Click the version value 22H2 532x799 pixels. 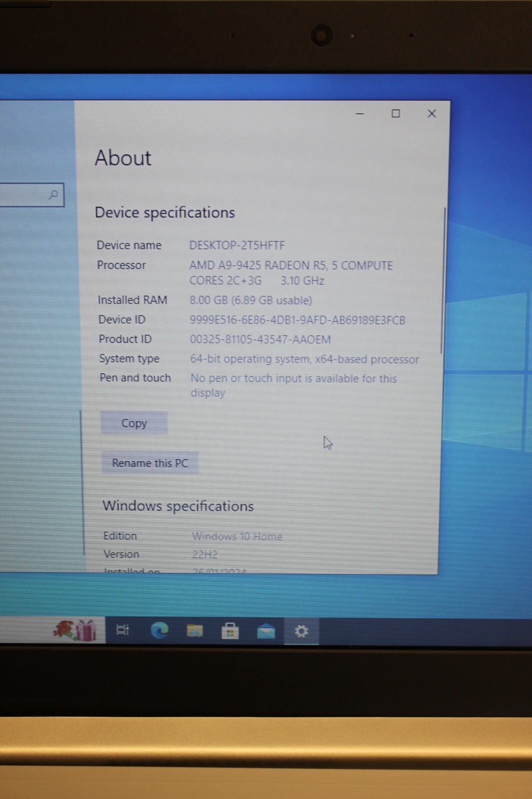[205, 555]
